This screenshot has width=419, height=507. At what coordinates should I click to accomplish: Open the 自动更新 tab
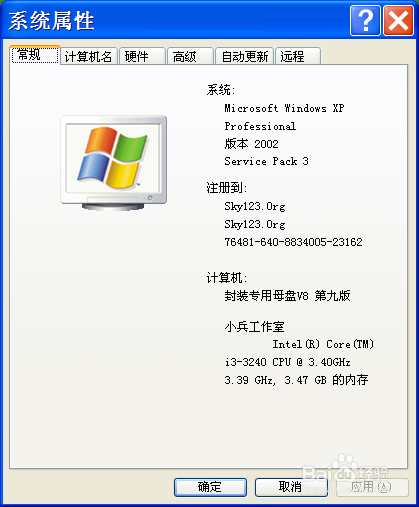245,56
